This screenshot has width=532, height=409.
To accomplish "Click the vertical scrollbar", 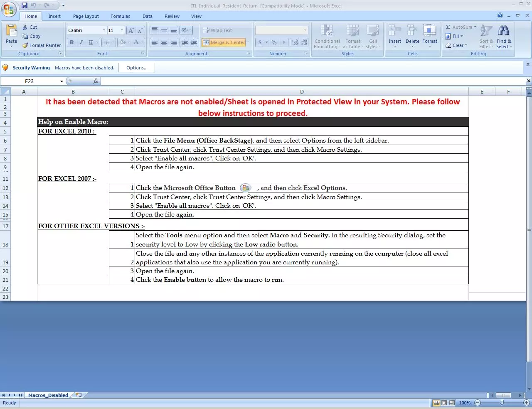I will [529, 229].
